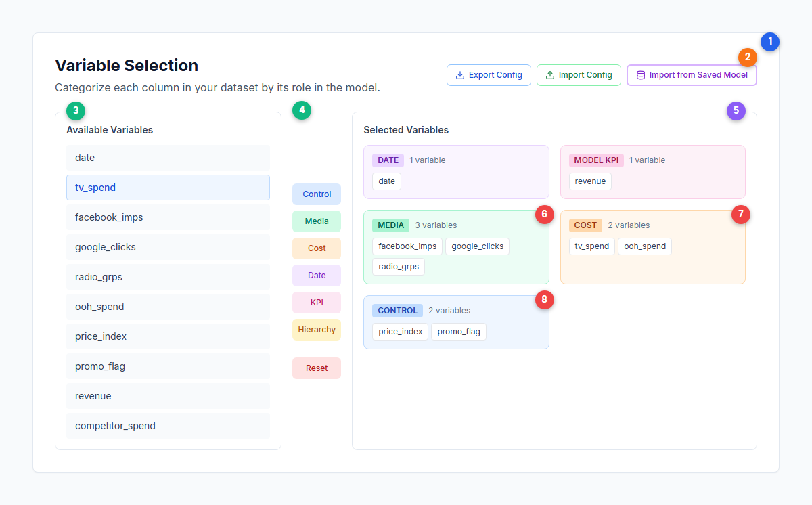
Task: Select promo_flag in Available Variables
Action: tap(168, 366)
